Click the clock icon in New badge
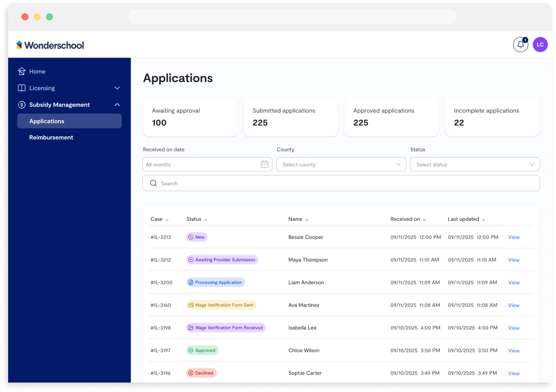This screenshot has height=392, width=556. pyautogui.click(x=191, y=237)
